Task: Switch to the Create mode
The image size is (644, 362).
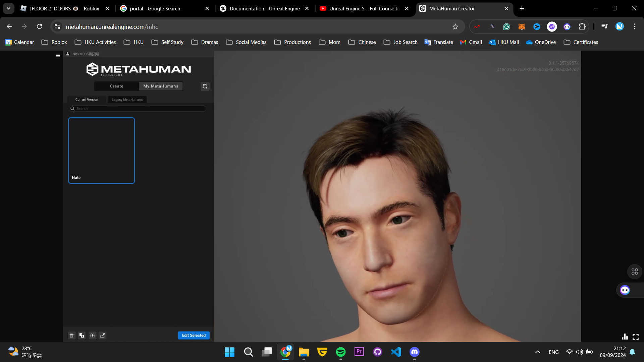Action: pyautogui.click(x=116, y=86)
